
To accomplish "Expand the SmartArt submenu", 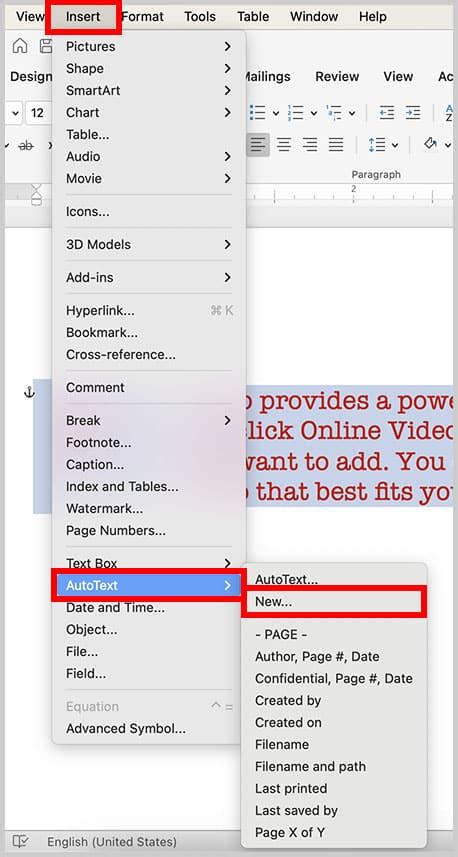I will coord(227,90).
